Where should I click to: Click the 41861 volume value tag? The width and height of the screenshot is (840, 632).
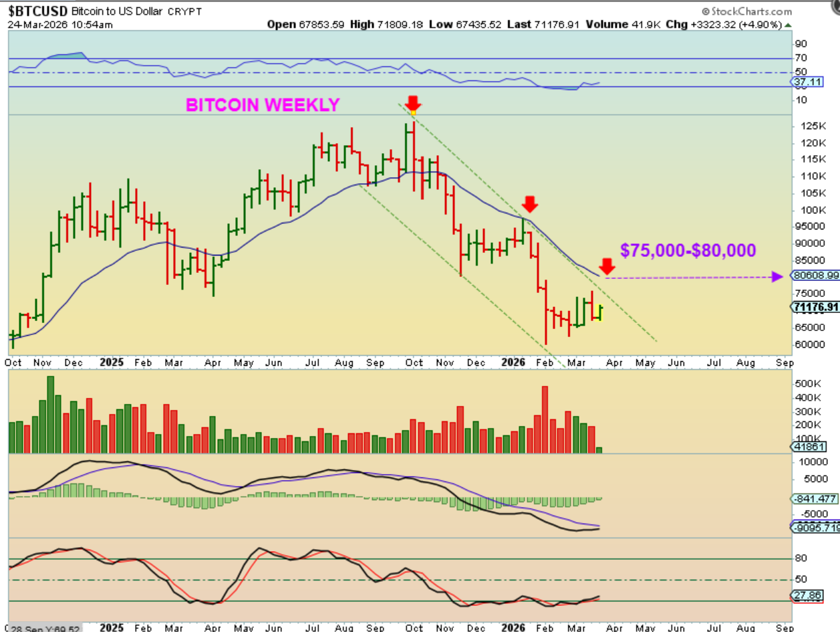point(807,447)
